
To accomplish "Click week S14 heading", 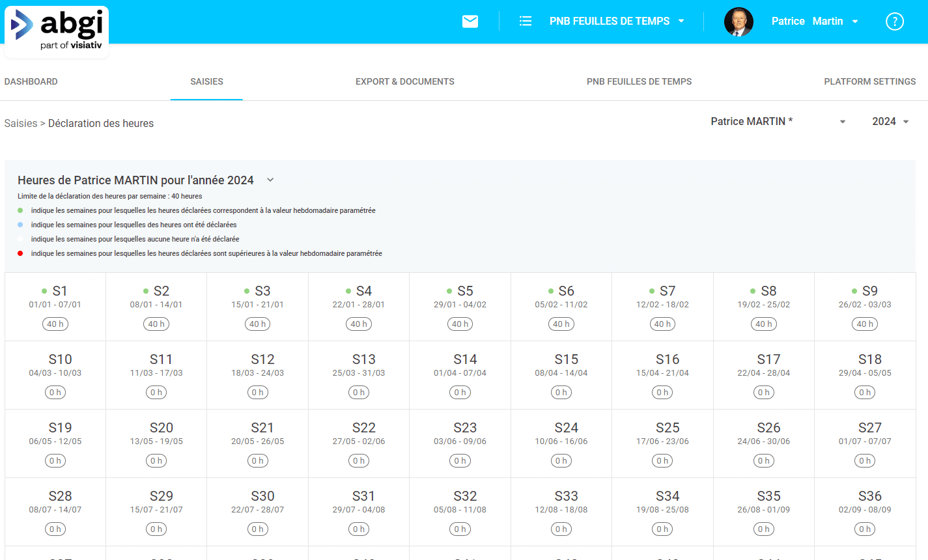I will (466, 359).
